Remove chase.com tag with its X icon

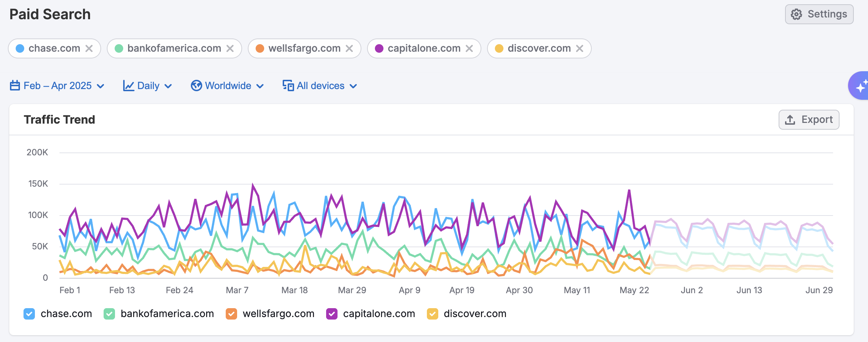click(x=89, y=48)
